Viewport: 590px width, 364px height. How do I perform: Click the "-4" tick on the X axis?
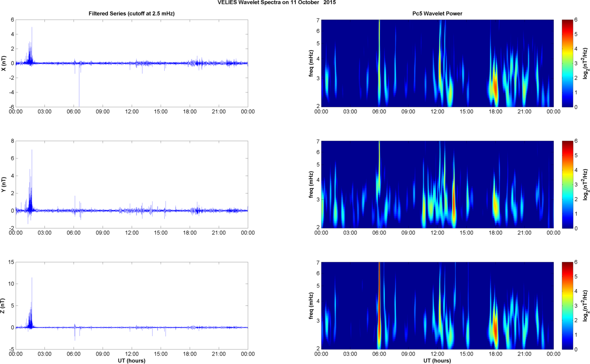11,92
